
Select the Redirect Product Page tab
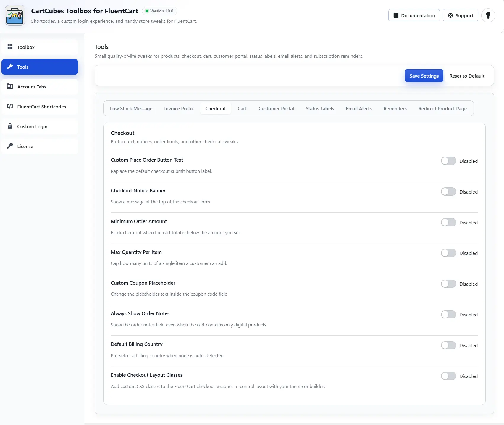tap(442, 108)
